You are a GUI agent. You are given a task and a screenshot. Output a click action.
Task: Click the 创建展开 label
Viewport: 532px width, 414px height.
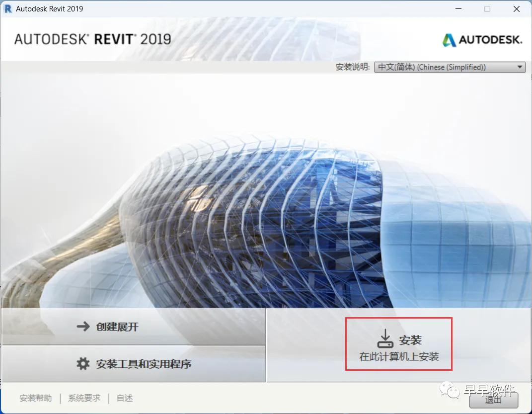(x=117, y=327)
